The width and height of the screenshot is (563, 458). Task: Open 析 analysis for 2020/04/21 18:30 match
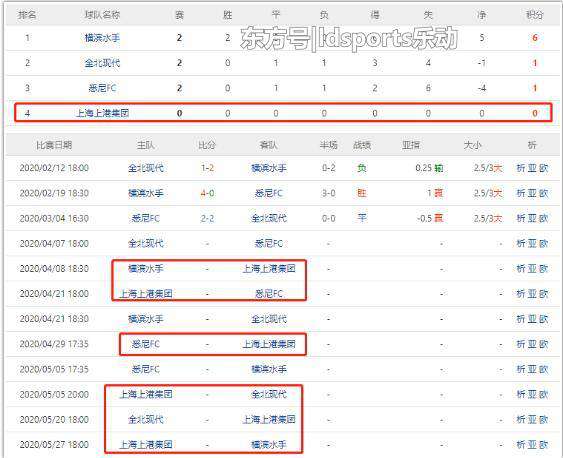click(x=521, y=319)
